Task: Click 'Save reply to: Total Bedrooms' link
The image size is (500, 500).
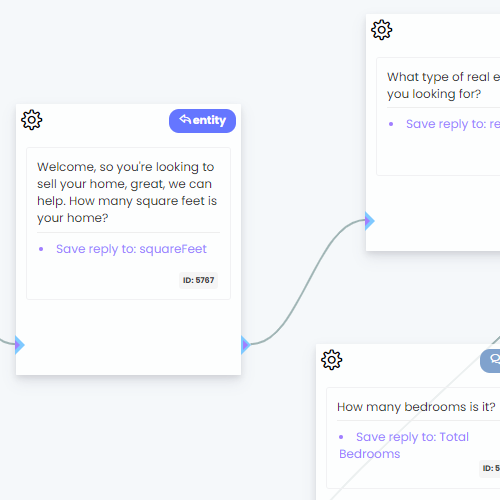Action: [404, 445]
